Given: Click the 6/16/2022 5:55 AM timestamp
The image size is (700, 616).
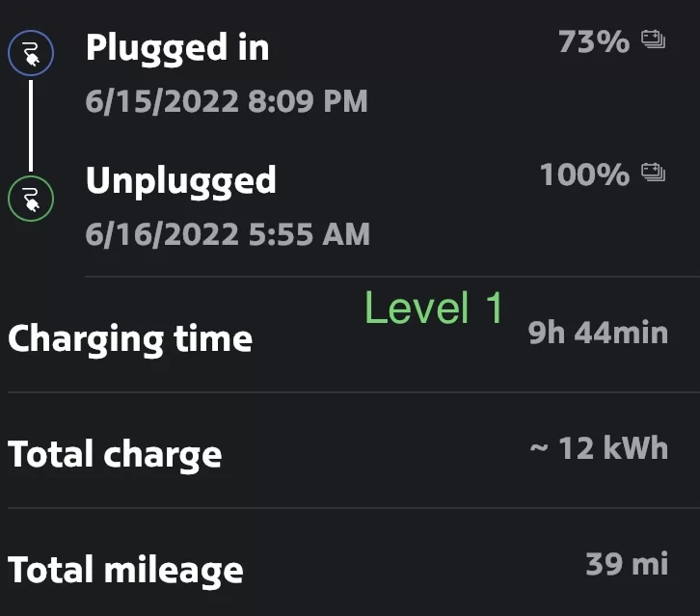Looking at the screenshot, I should [228, 233].
